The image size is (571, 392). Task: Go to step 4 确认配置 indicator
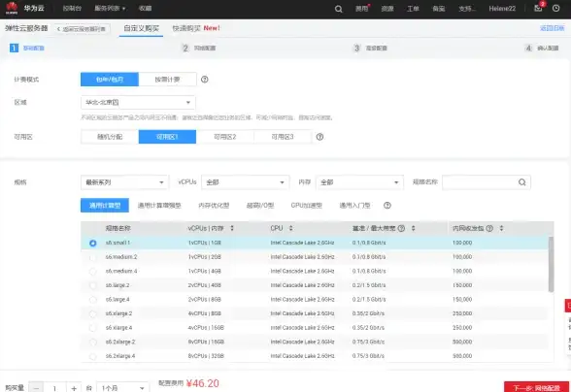(542, 49)
